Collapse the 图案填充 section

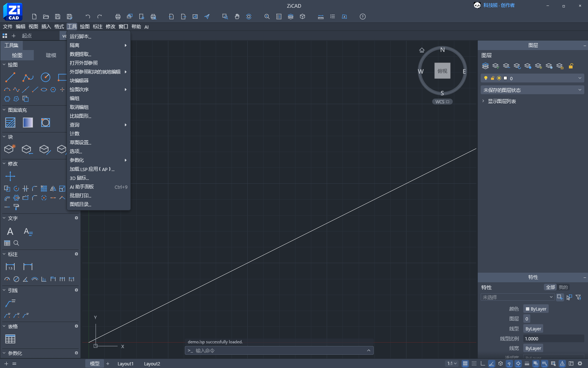pos(4,110)
